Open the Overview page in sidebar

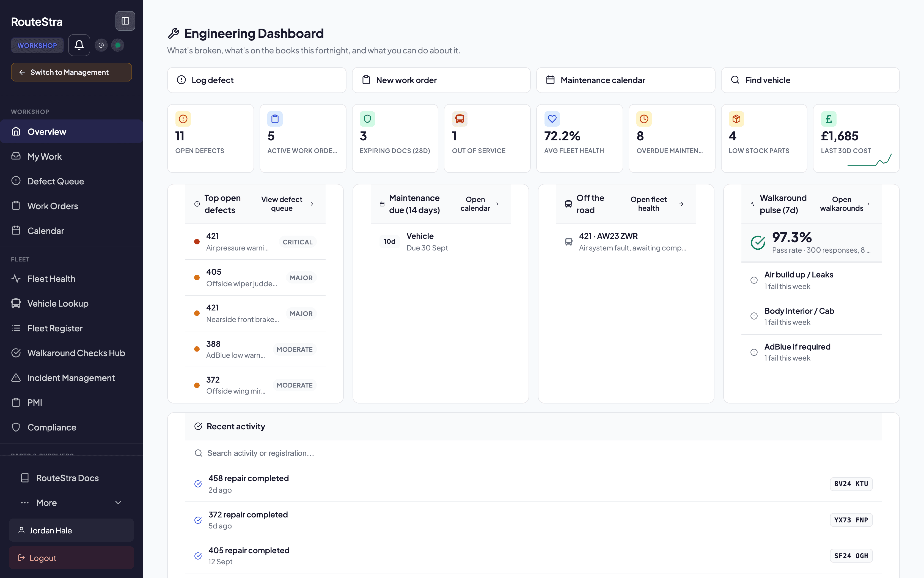[x=71, y=132]
